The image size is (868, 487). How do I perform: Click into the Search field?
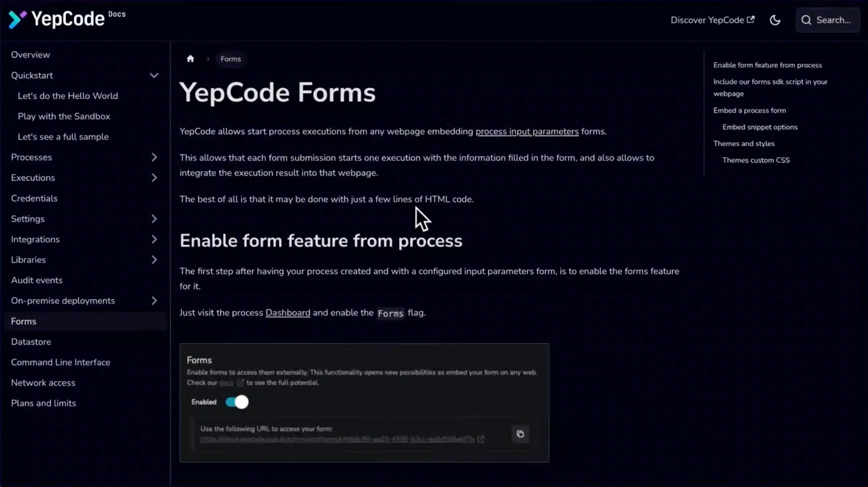[x=833, y=20]
